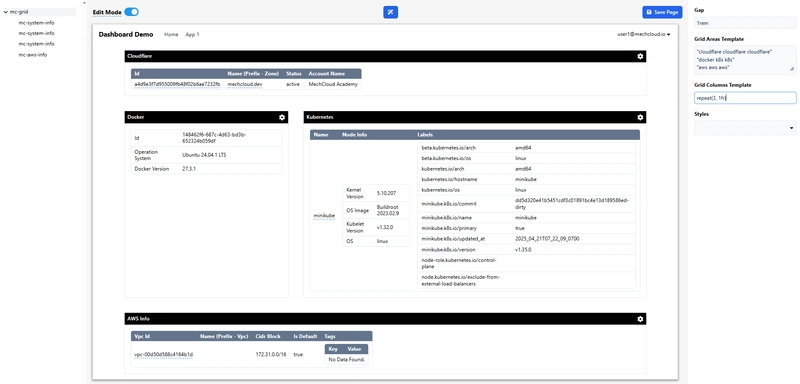Click the blue magic wand button
This screenshot has height=384, width=800.
(390, 12)
